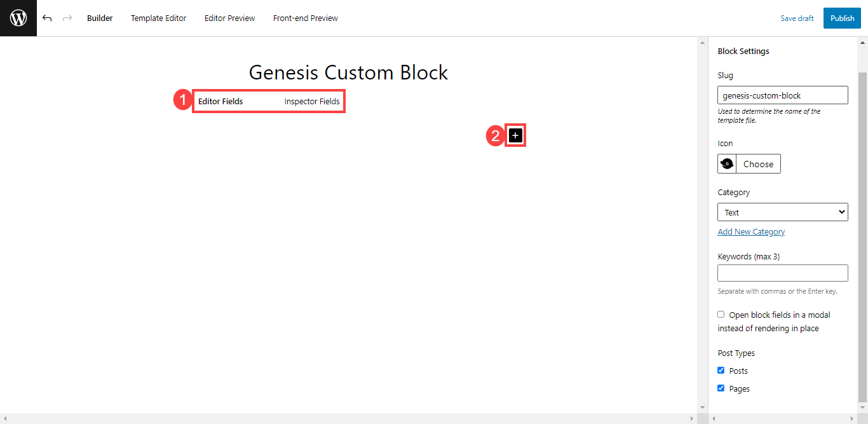The width and height of the screenshot is (868, 424).
Task: Click inside the Keywords input field
Action: point(782,273)
